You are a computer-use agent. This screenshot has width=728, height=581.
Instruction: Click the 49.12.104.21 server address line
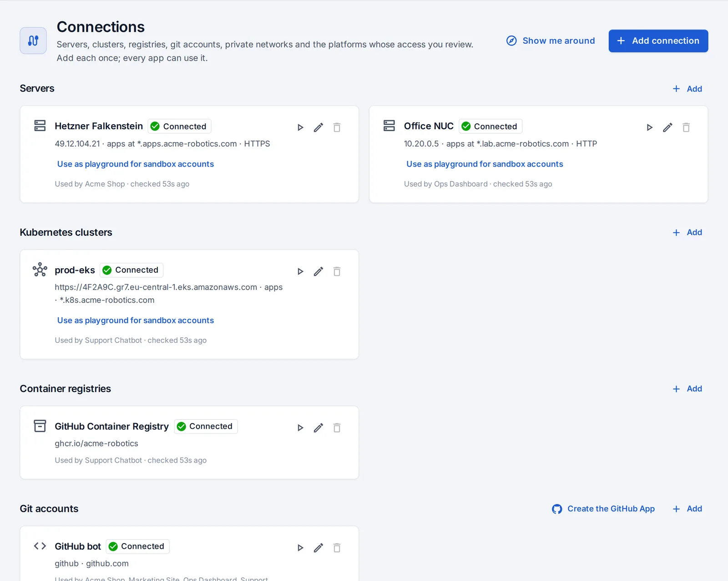[x=162, y=144]
